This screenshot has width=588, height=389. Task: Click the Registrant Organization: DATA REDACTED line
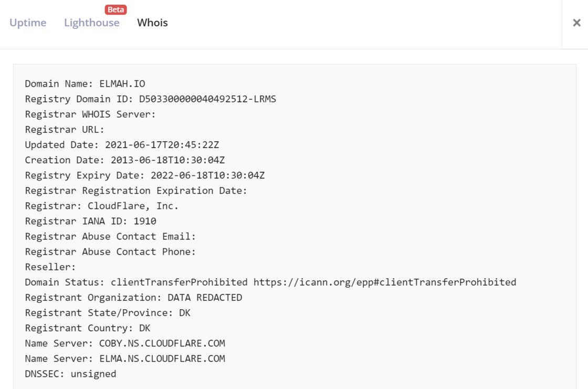pyautogui.click(x=133, y=298)
